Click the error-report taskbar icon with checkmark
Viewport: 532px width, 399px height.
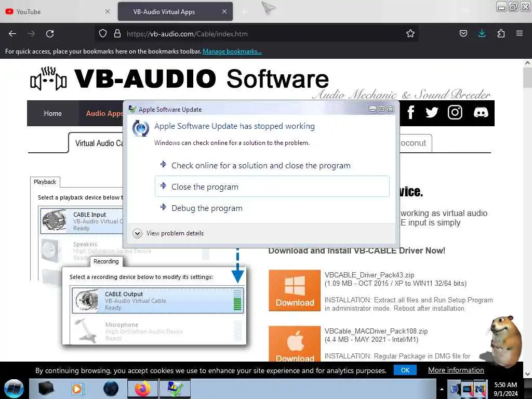click(x=175, y=389)
